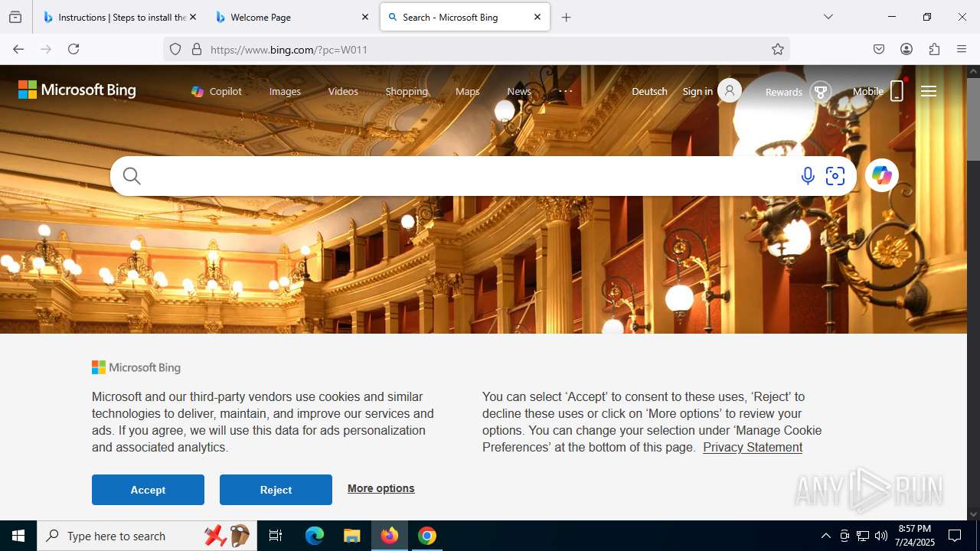Image resolution: width=980 pixels, height=551 pixels.
Task: Bookmark this page with star icon
Action: 778,49
